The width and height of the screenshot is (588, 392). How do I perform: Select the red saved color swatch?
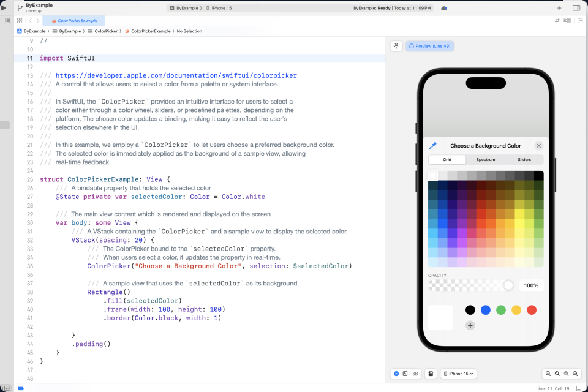tap(532, 310)
